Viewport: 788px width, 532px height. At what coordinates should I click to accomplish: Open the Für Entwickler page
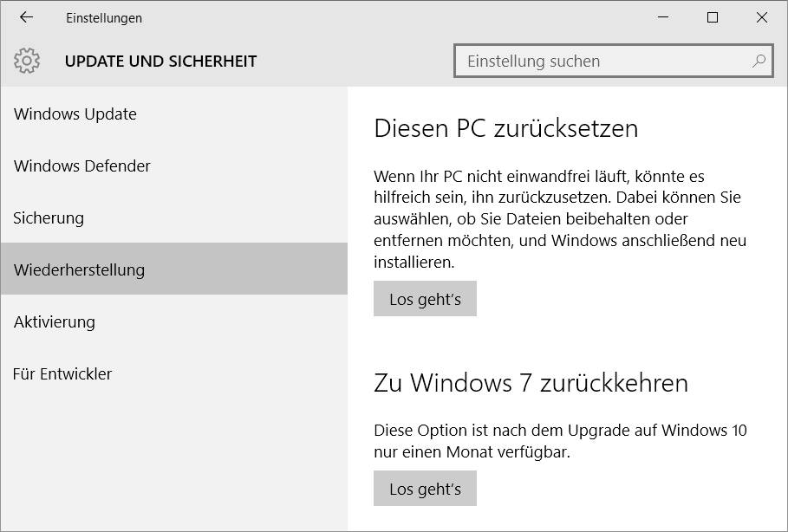pyautogui.click(x=62, y=373)
